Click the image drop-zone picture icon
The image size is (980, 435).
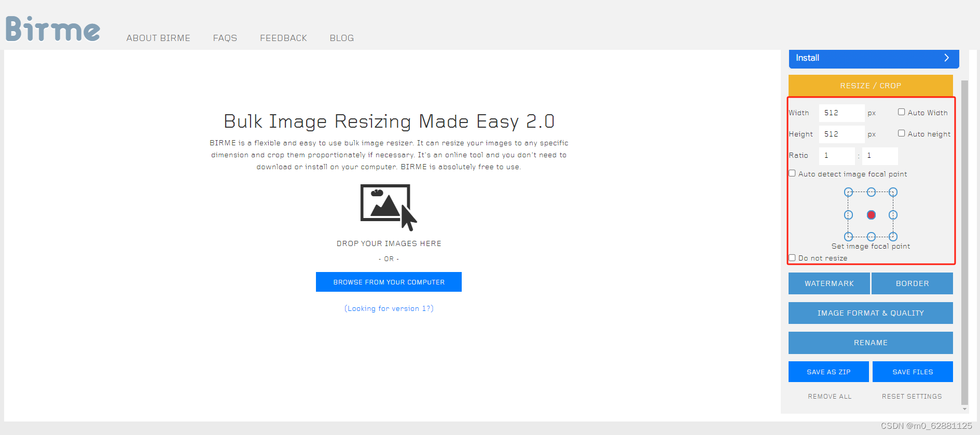(x=389, y=207)
